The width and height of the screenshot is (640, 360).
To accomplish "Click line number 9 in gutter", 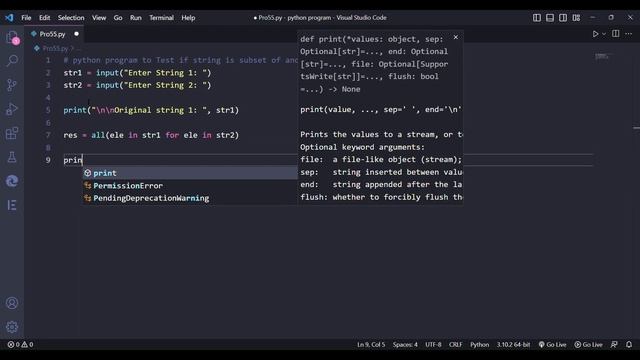I will (48, 160).
